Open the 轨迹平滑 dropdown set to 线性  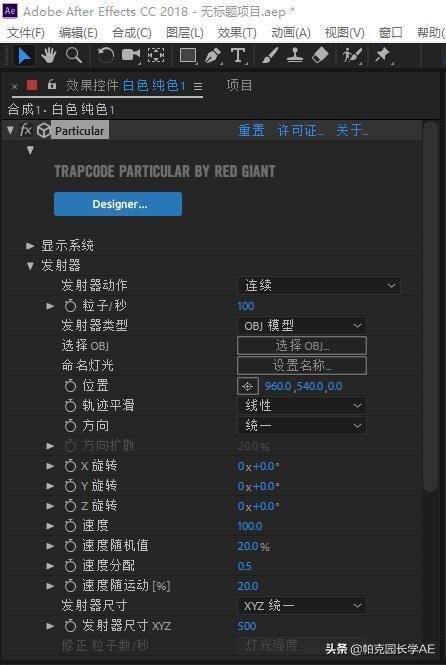coord(302,406)
